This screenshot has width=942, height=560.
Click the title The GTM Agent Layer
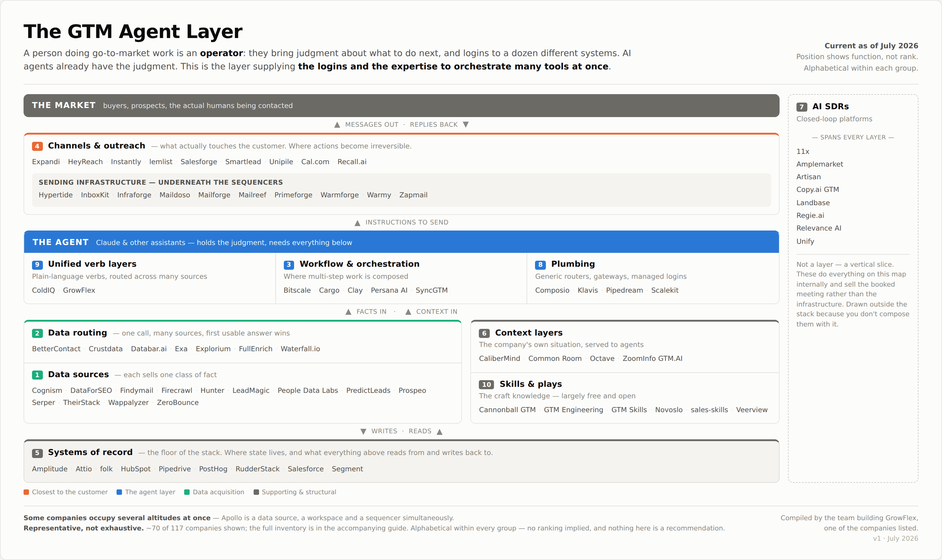pyautogui.click(x=133, y=31)
